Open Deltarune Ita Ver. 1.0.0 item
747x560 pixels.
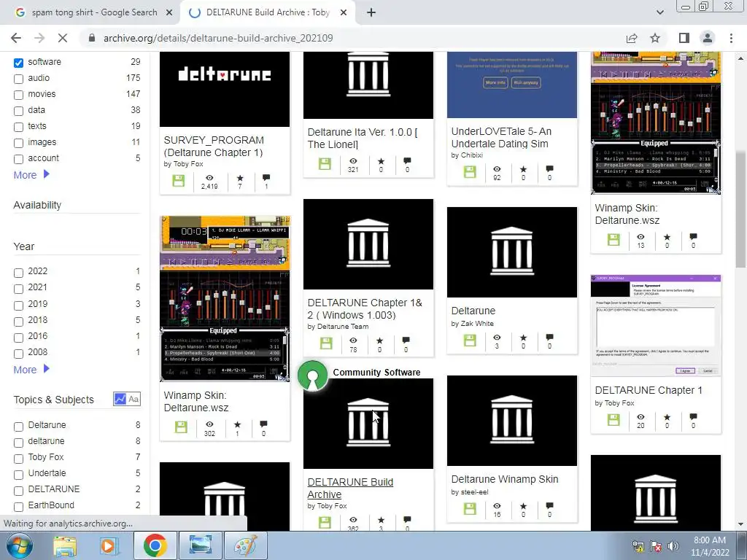click(x=363, y=138)
